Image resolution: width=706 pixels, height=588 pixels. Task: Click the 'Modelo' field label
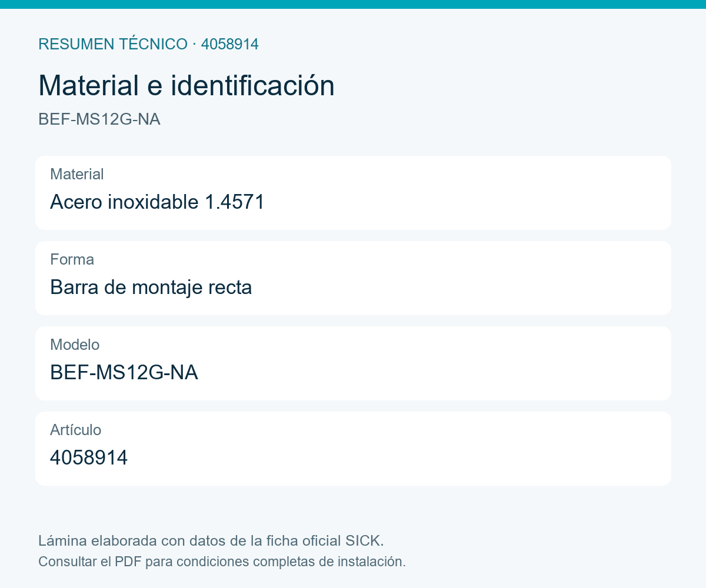click(x=75, y=345)
